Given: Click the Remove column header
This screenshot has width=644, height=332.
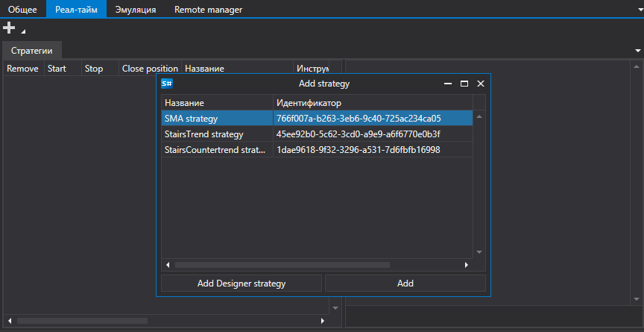Looking at the screenshot, I should [22, 69].
